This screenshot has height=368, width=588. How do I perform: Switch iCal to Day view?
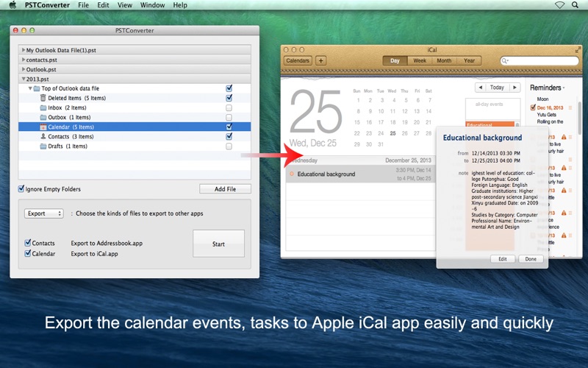pyautogui.click(x=395, y=61)
